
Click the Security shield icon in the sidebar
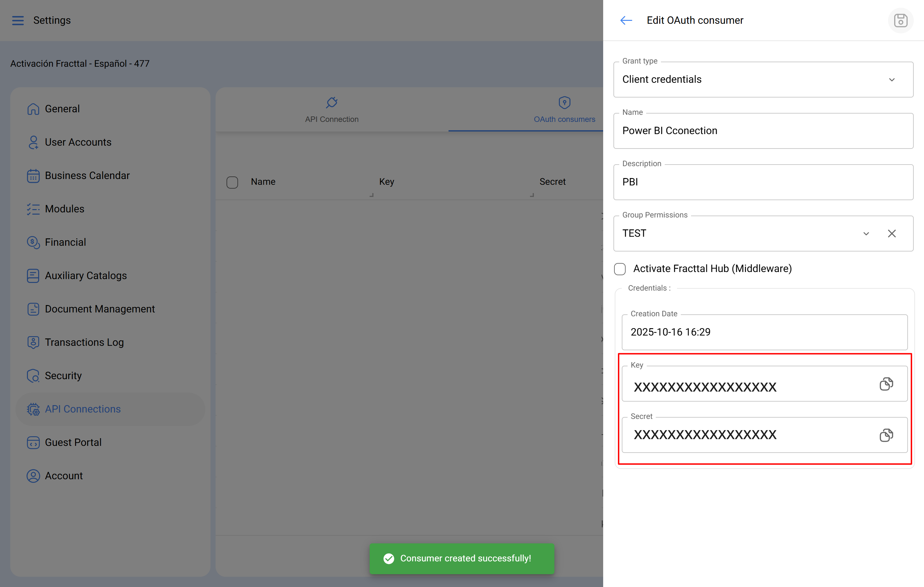(x=33, y=376)
